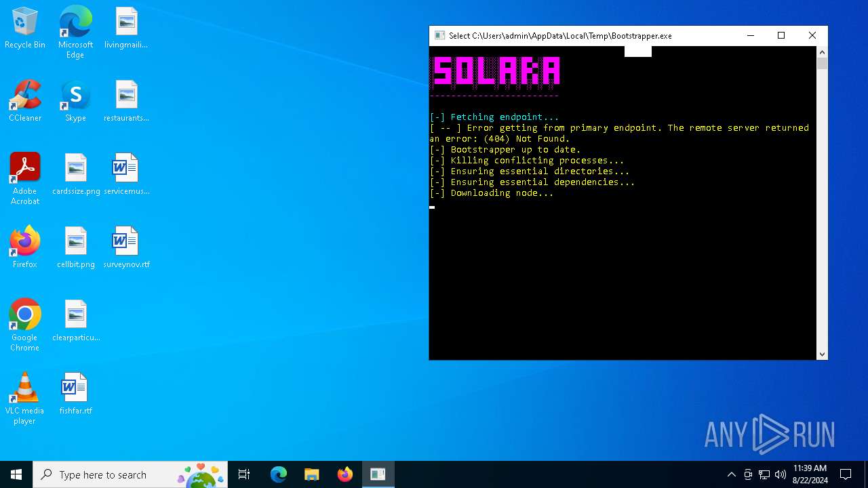Open Firefox from the taskbar
The height and width of the screenshot is (488, 868).
345,474
